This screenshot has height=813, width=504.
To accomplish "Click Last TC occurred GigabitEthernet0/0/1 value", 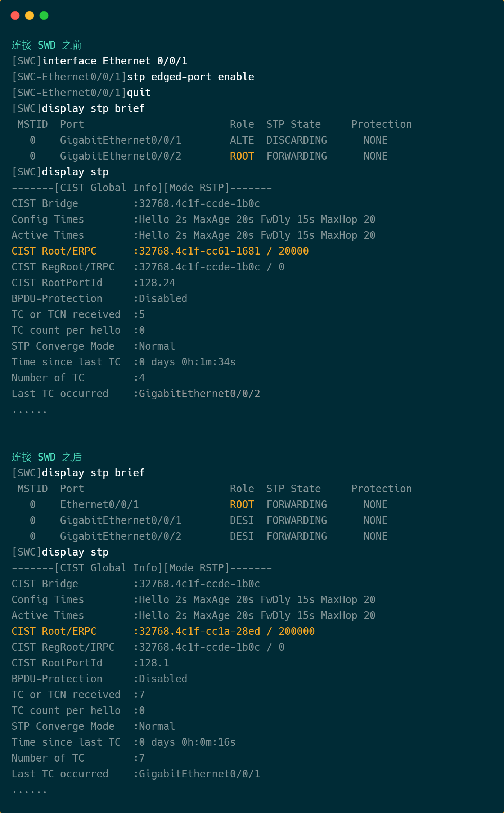I will [x=199, y=774].
